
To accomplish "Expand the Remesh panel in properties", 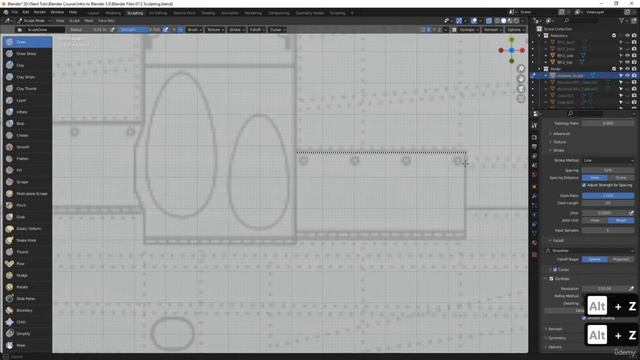I will tap(555, 329).
